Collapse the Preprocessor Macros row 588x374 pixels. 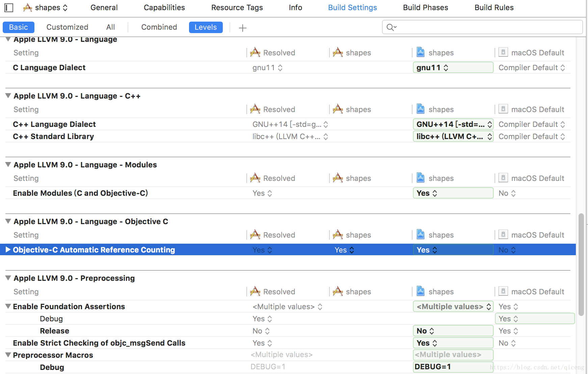tap(8, 355)
